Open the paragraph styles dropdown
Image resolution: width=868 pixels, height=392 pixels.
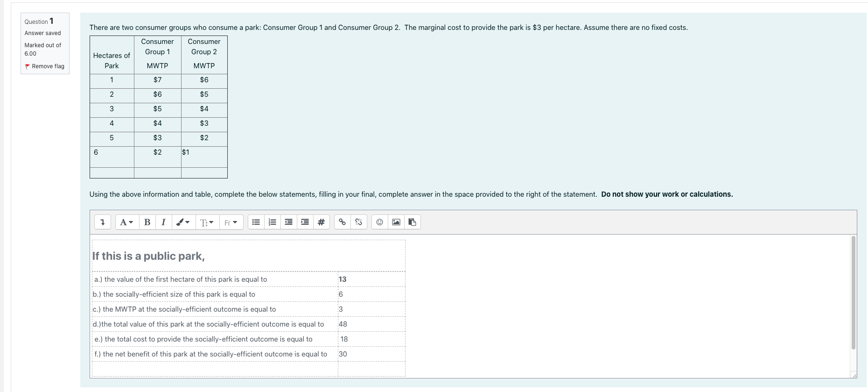pos(126,222)
